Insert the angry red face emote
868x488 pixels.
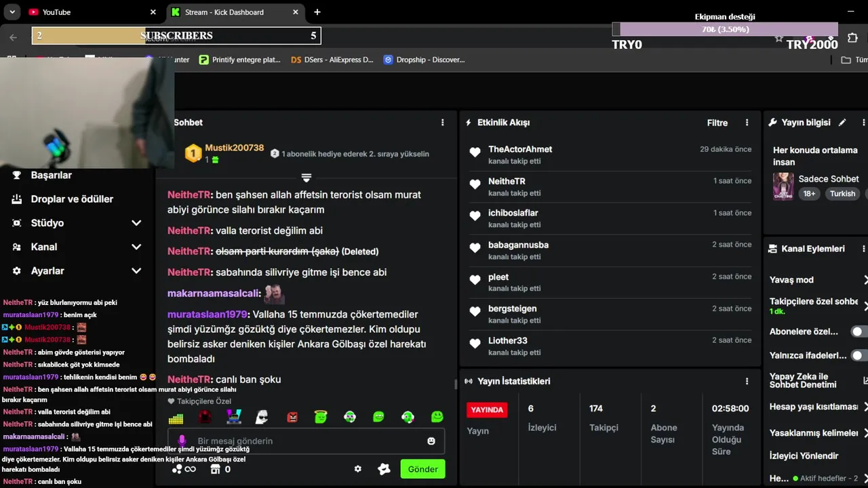pos(292,418)
